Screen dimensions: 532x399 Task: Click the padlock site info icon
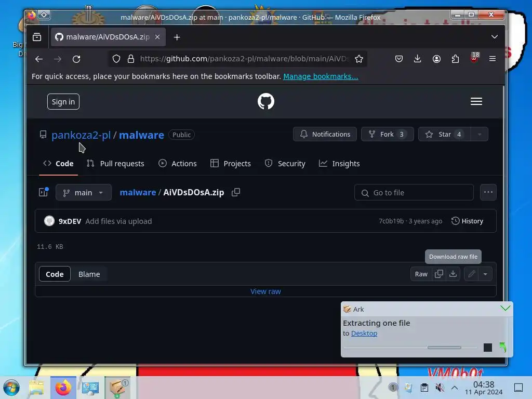tap(130, 59)
